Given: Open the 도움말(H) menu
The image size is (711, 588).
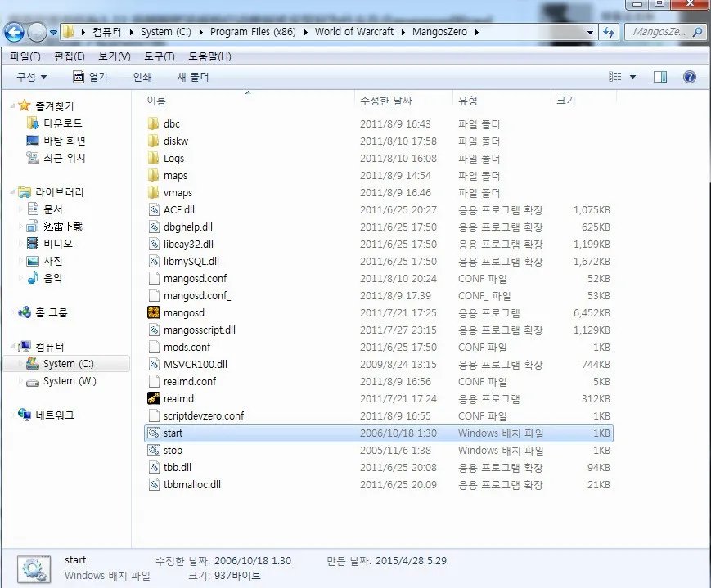Looking at the screenshot, I should 209,56.
